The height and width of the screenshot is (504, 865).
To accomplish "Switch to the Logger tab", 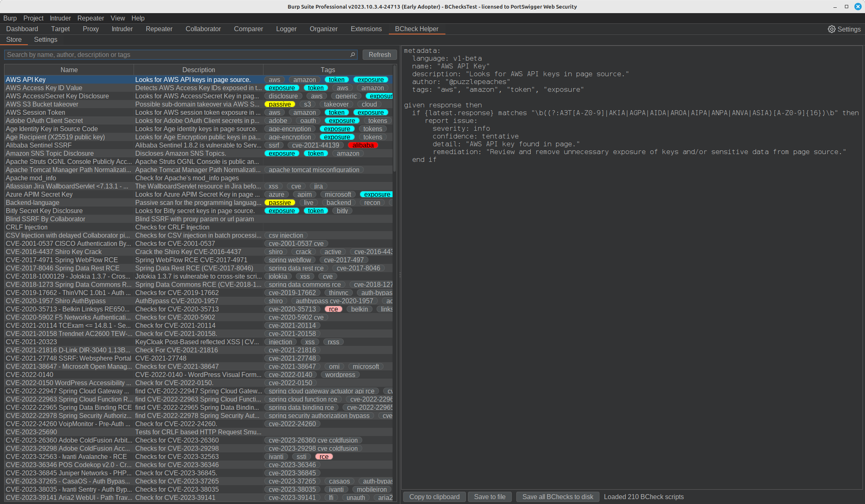I will (286, 29).
